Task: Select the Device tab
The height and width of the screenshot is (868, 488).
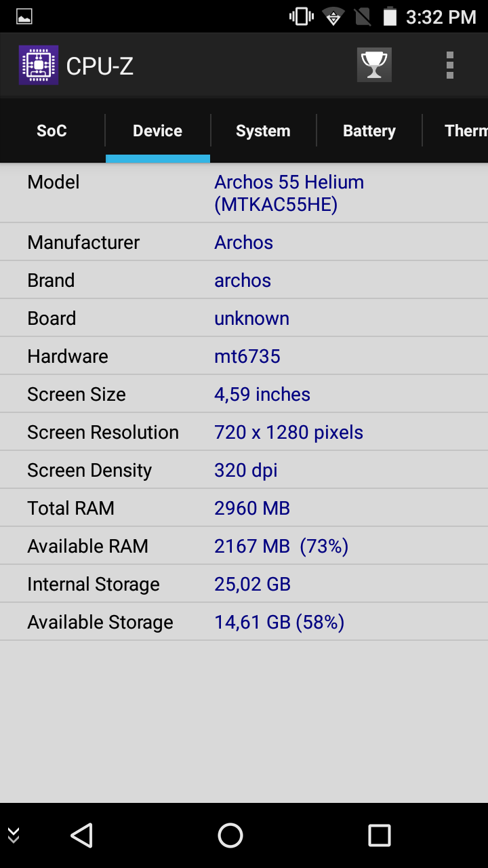Action: [x=158, y=131]
